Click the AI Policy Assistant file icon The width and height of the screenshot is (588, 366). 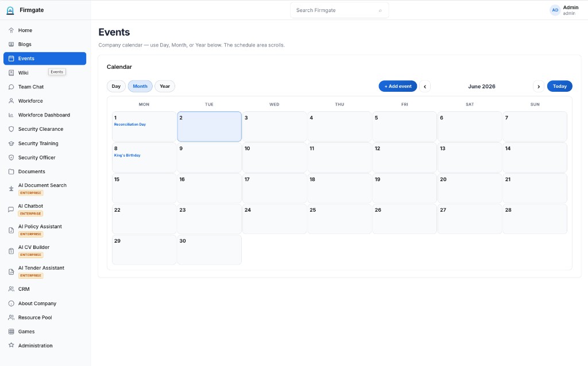tap(11, 231)
